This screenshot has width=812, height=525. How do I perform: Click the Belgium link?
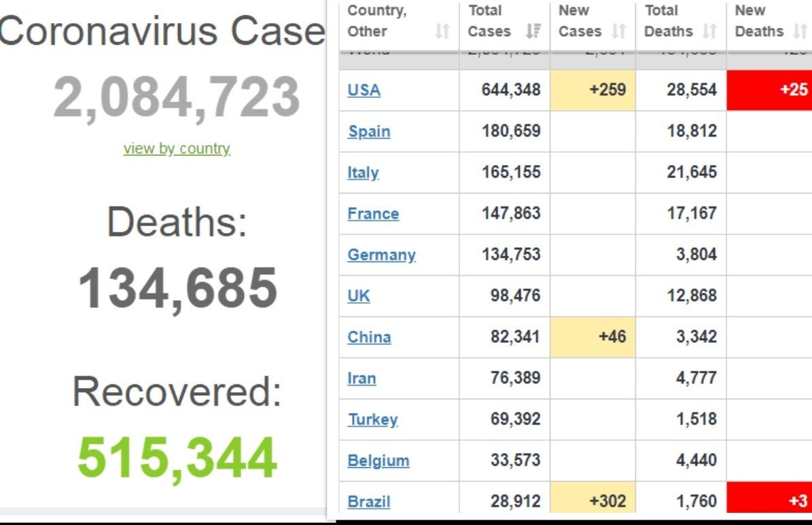pos(378,460)
